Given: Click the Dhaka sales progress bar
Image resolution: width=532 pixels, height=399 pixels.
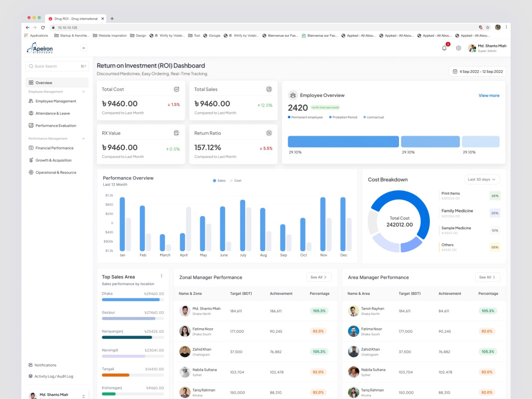Looking at the screenshot, I should [x=132, y=300].
